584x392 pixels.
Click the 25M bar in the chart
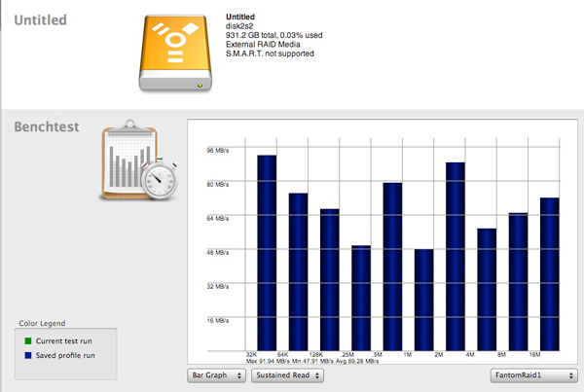coord(361,298)
